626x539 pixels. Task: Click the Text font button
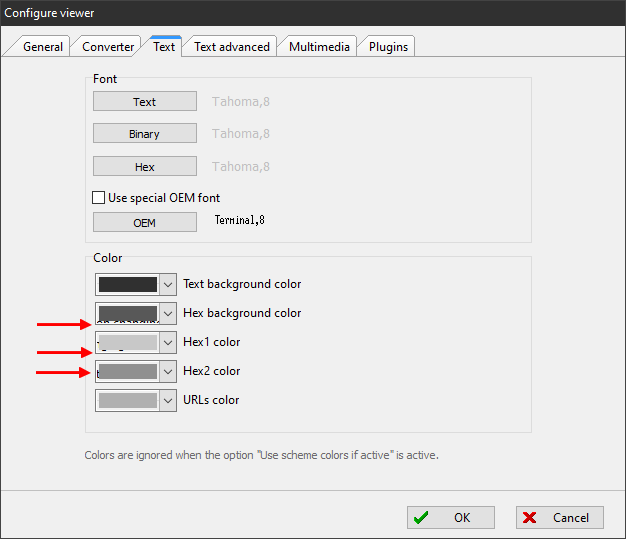[x=145, y=101]
